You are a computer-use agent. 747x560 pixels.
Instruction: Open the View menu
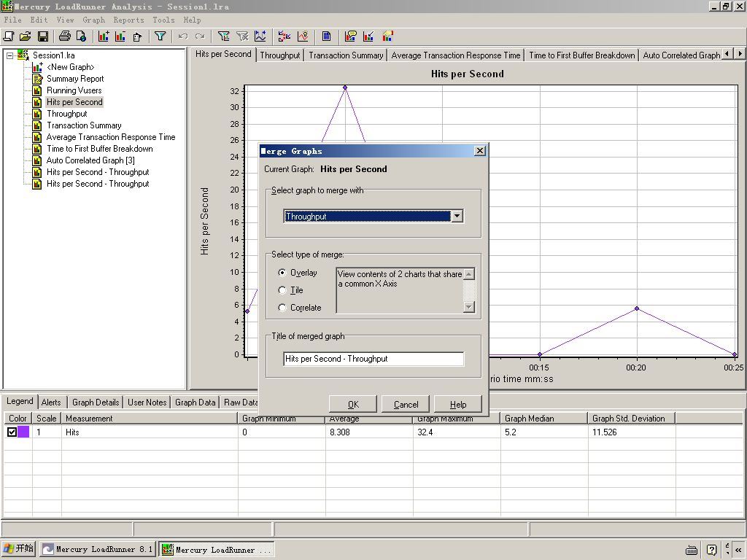(x=65, y=20)
